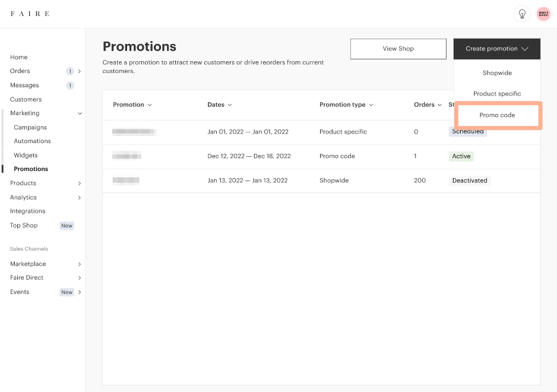Viewport: 557px width, 392px height.
Task: Choose Product specific promotion option
Action: click(x=497, y=94)
